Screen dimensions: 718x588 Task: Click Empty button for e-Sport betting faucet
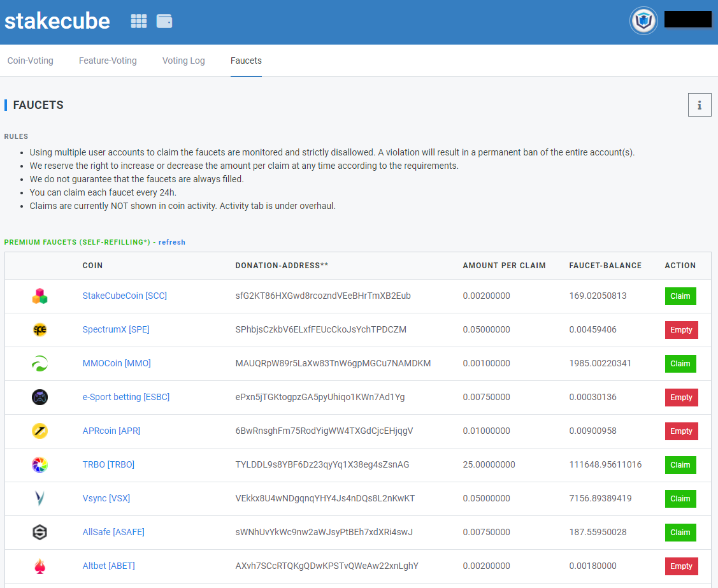[x=682, y=398]
